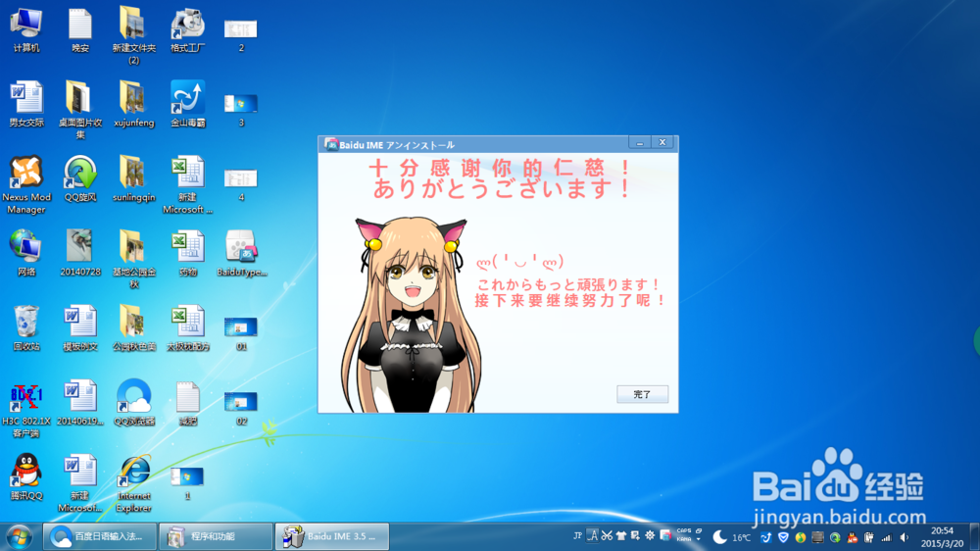Click the moon weather tray icon
The height and width of the screenshot is (551, 980).
(720, 536)
